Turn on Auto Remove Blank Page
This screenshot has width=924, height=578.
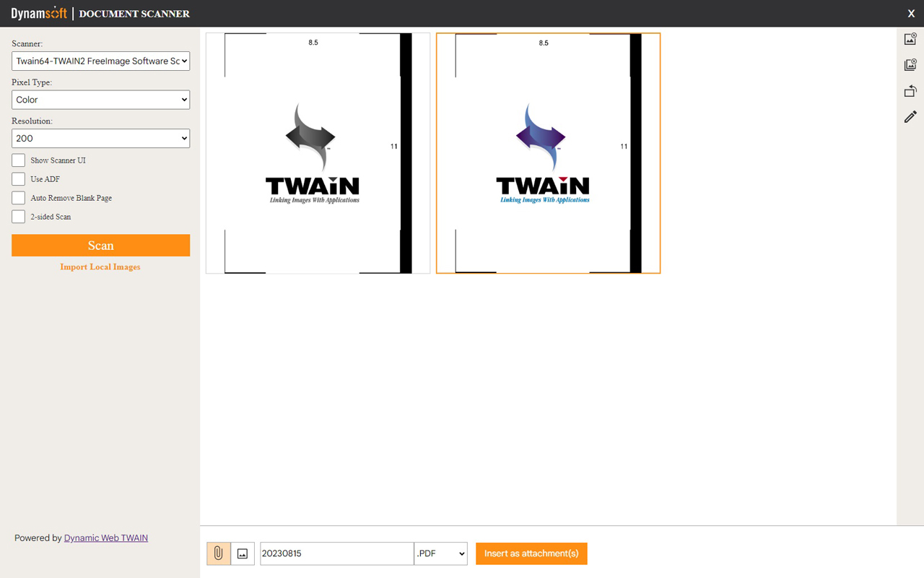(x=19, y=198)
